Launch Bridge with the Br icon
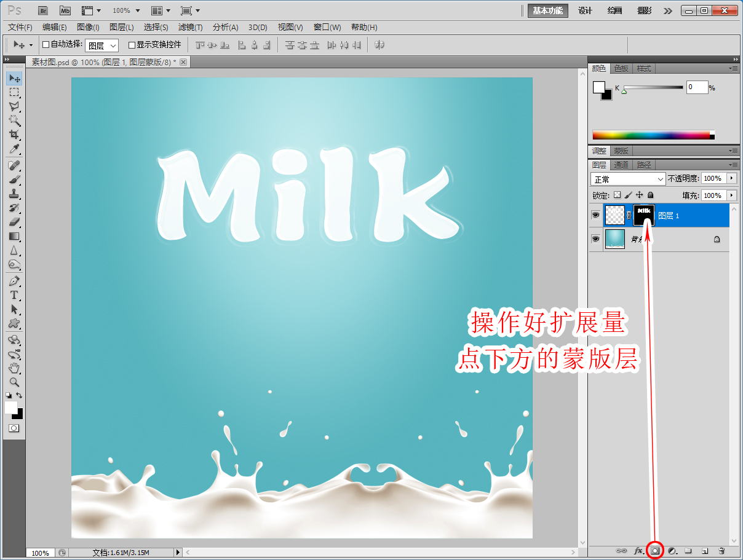The image size is (743, 560). pyautogui.click(x=43, y=10)
